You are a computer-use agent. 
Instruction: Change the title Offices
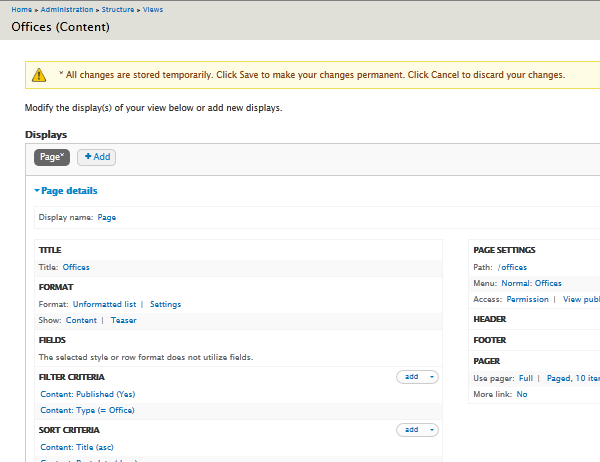[76, 267]
